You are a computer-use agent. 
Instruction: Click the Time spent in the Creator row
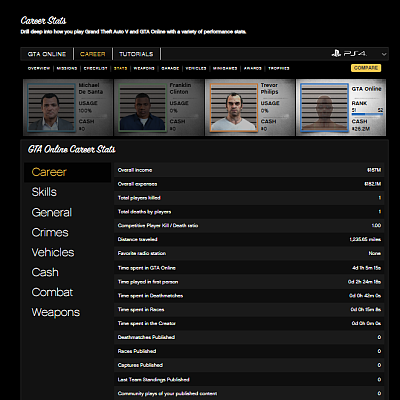tap(249, 323)
